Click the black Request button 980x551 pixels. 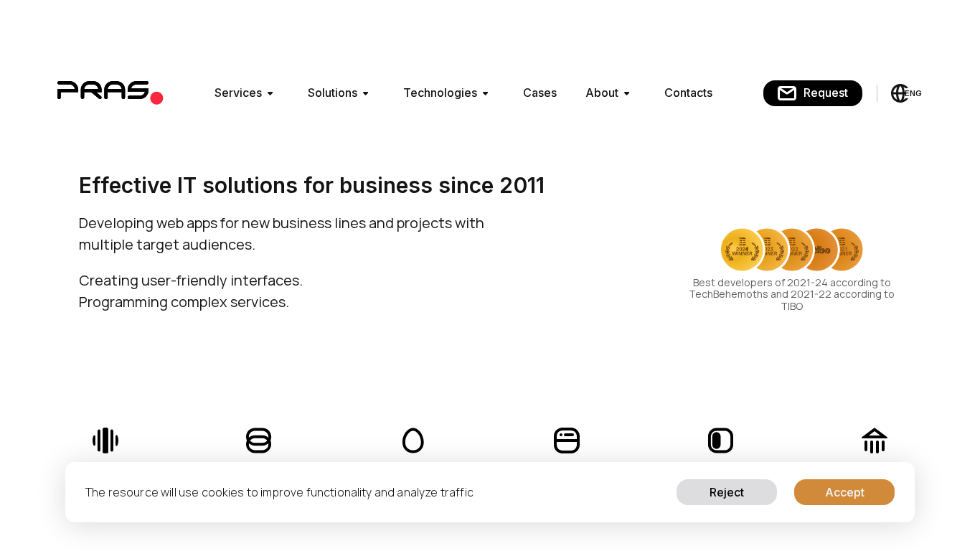click(x=812, y=93)
